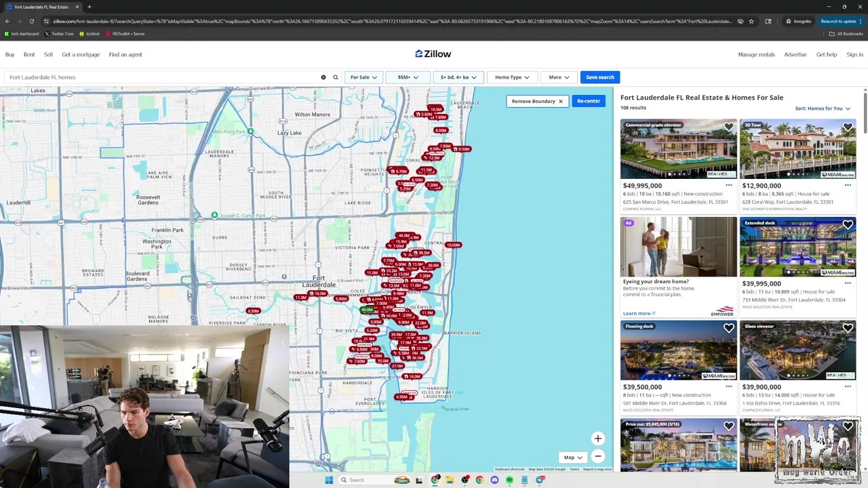Favorite the $39,900,000 Isla Bahia listing
868x488 pixels.
848,328
